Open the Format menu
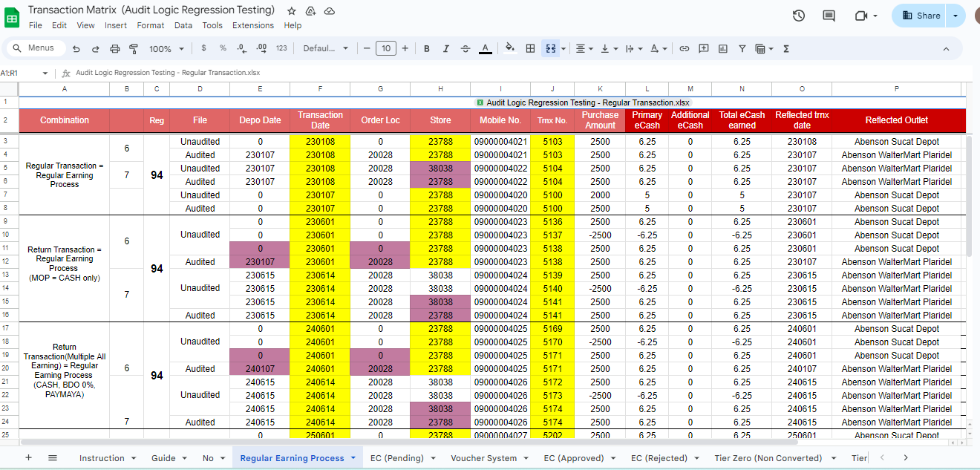This screenshot has height=470, width=980. (151, 25)
